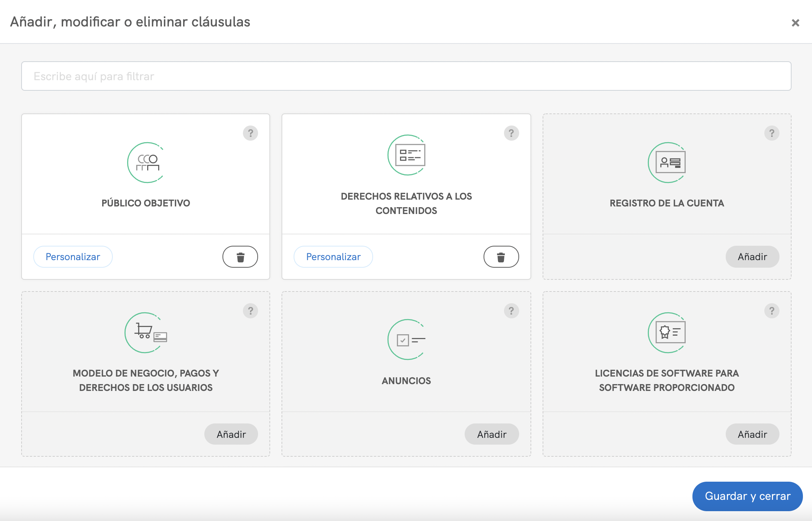
Task: Click the shopping cart Modelo de Negocio icon
Action: (146, 333)
